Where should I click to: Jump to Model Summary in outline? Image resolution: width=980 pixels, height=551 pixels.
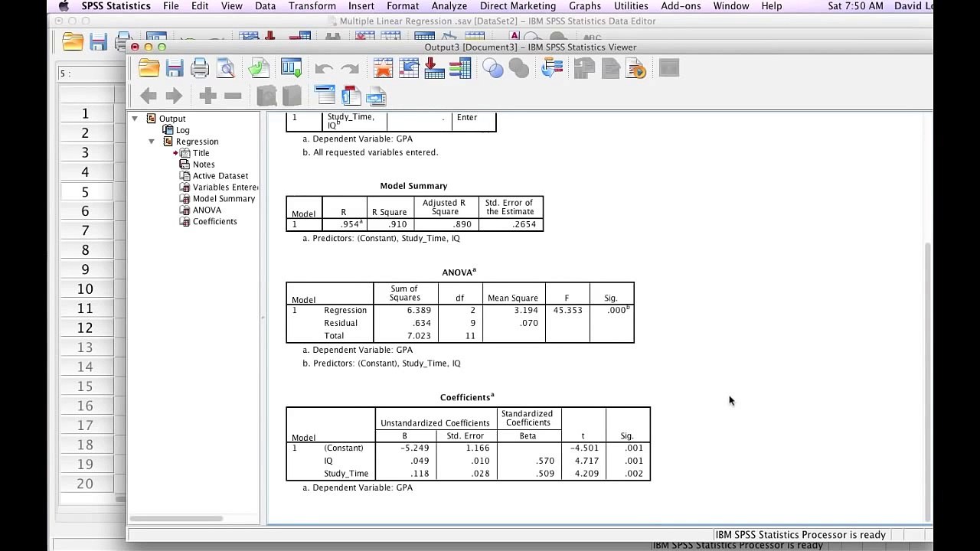tap(224, 199)
